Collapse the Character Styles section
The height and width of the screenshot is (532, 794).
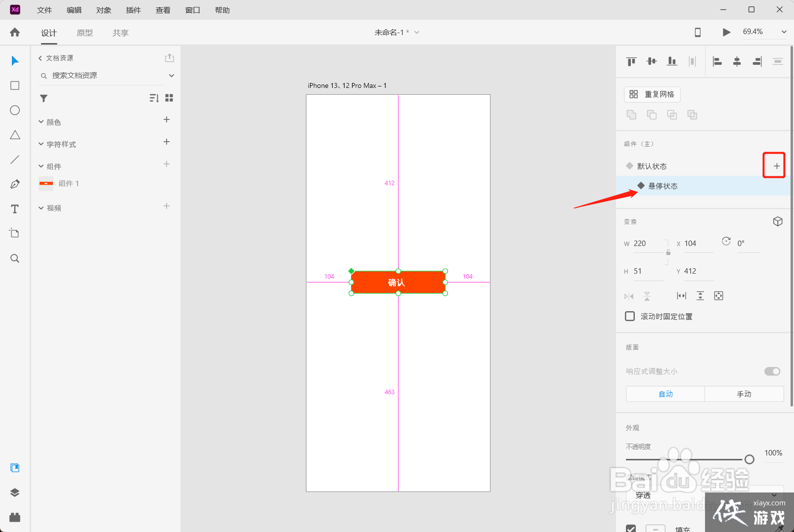pyautogui.click(x=41, y=144)
